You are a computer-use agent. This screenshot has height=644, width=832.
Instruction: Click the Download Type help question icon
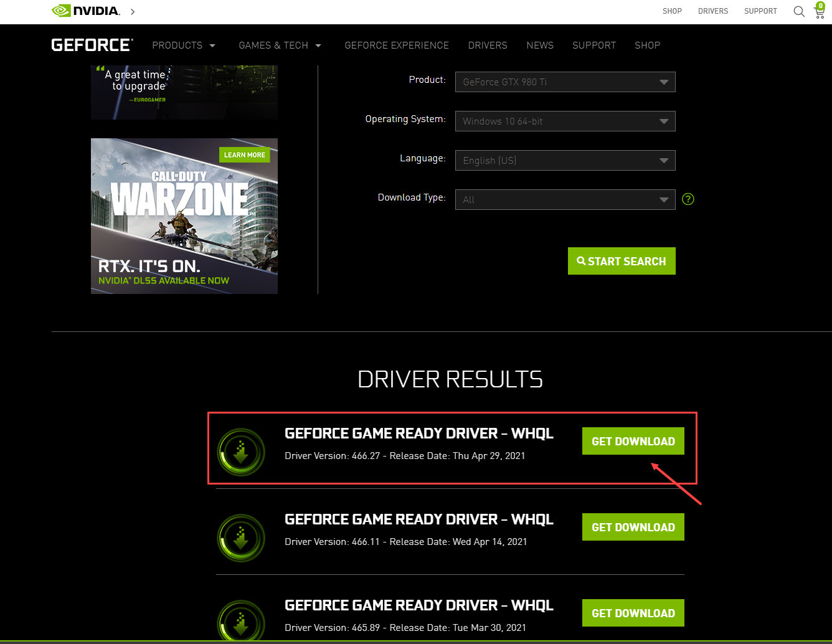pyautogui.click(x=688, y=199)
